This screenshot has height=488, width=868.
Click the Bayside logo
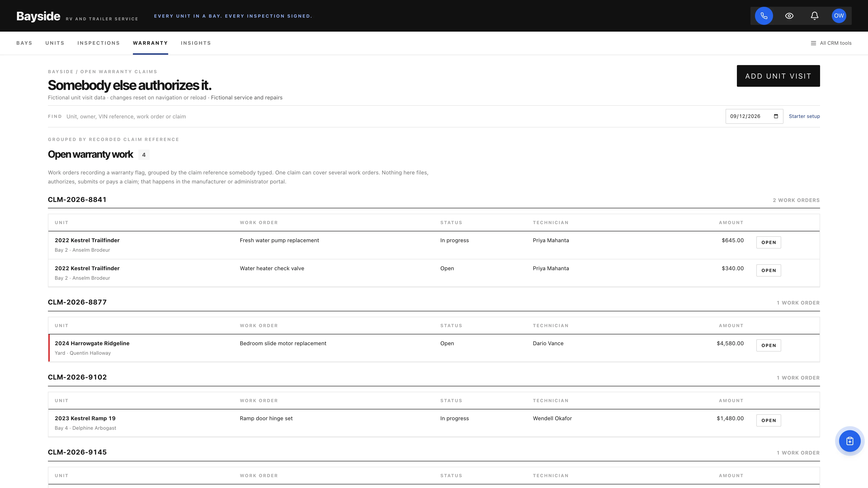coord(38,16)
